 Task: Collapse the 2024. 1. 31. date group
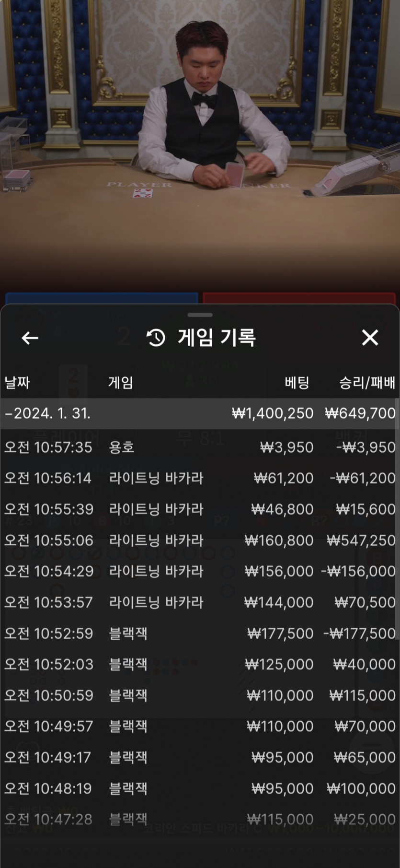click(x=48, y=413)
